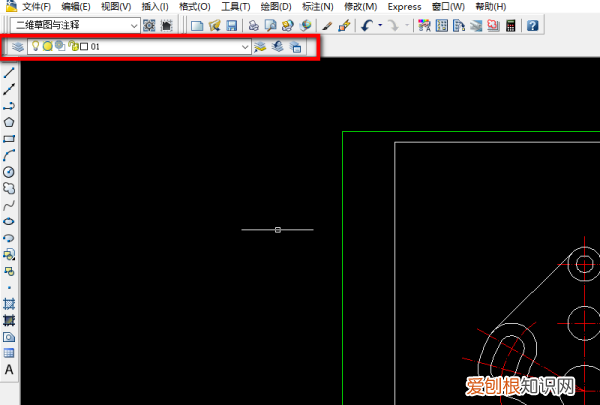The image size is (600, 405).
Task: Click layer 01 color swatch
Action: pyautogui.click(x=84, y=46)
